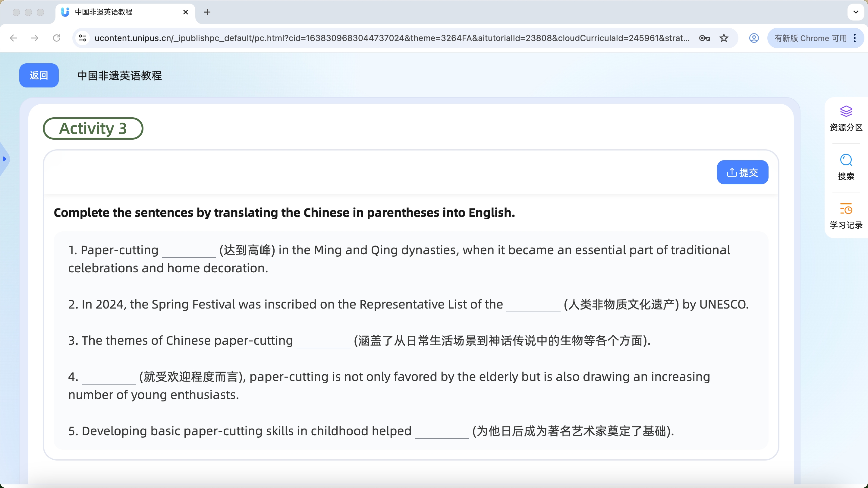This screenshot has height=488, width=868.
Task: Reload the page with refresh icon
Action: point(57,38)
